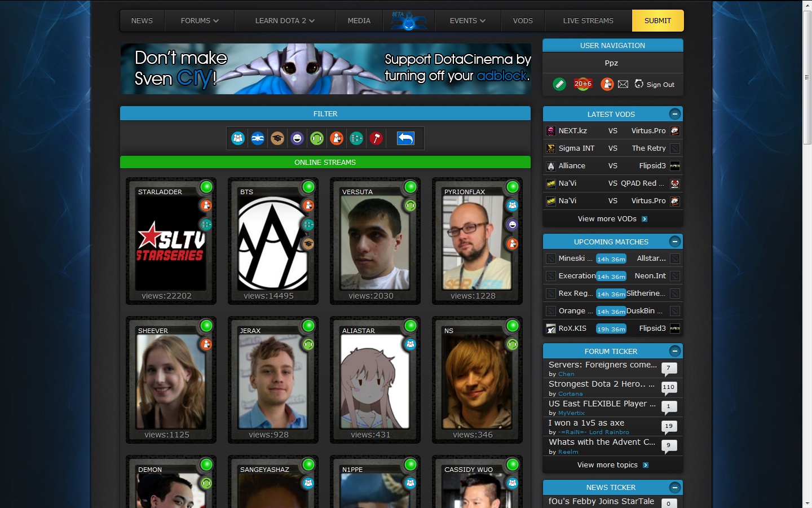Click the red hammer filter icon
The height and width of the screenshot is (508, 812).
(x=376, y=138)
